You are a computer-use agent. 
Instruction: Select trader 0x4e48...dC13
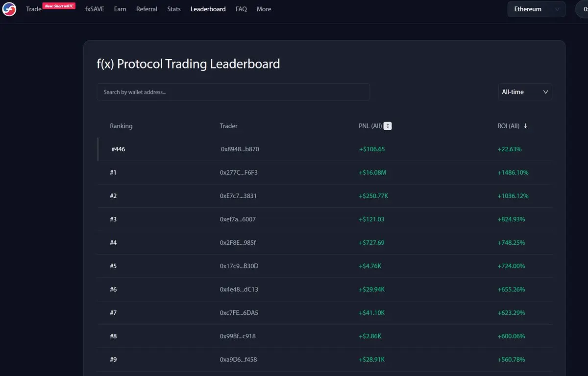[x=239, y=289]
